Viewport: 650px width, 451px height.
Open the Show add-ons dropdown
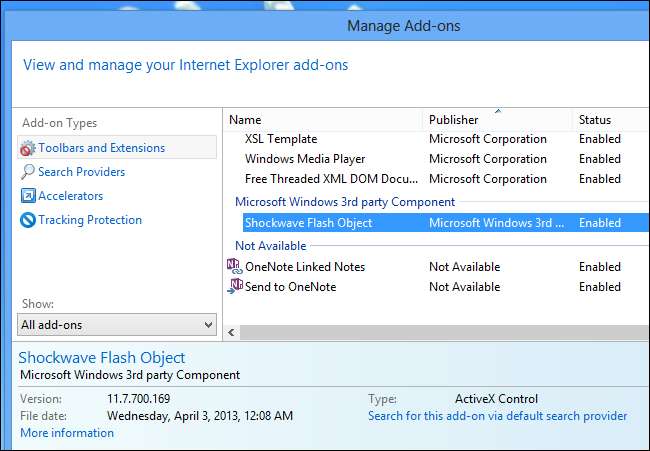(117, 324)
